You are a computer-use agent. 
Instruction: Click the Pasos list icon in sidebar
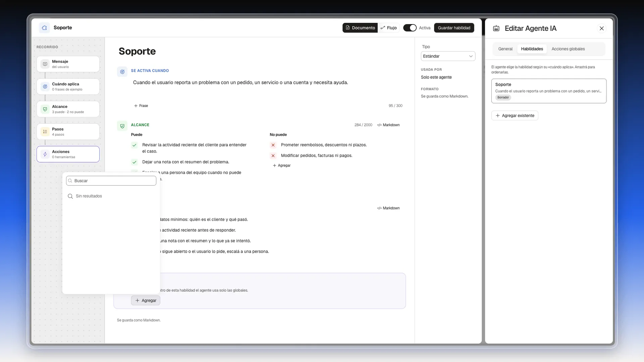coord(45,132)
